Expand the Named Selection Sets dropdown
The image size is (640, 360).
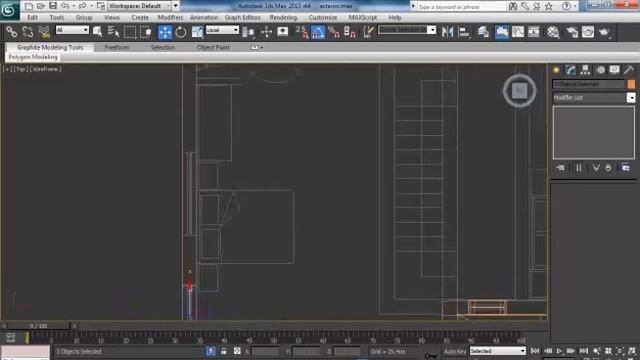coord(432,30)
